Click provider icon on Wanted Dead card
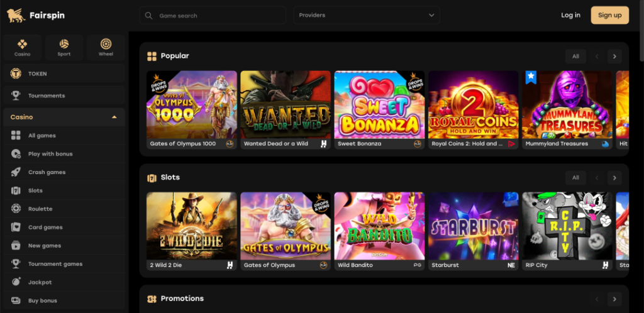Image resolution: width=644 pixels, height=313 pixels. pos(323,144)
